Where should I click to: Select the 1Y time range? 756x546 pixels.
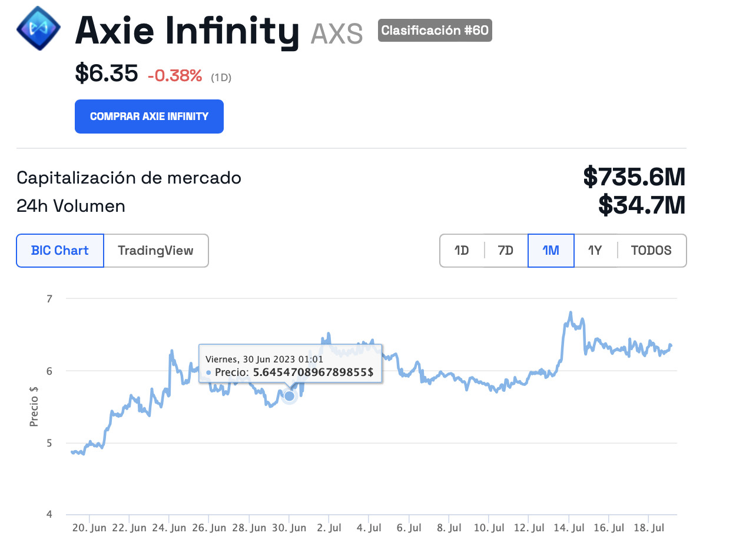(595, 251)
